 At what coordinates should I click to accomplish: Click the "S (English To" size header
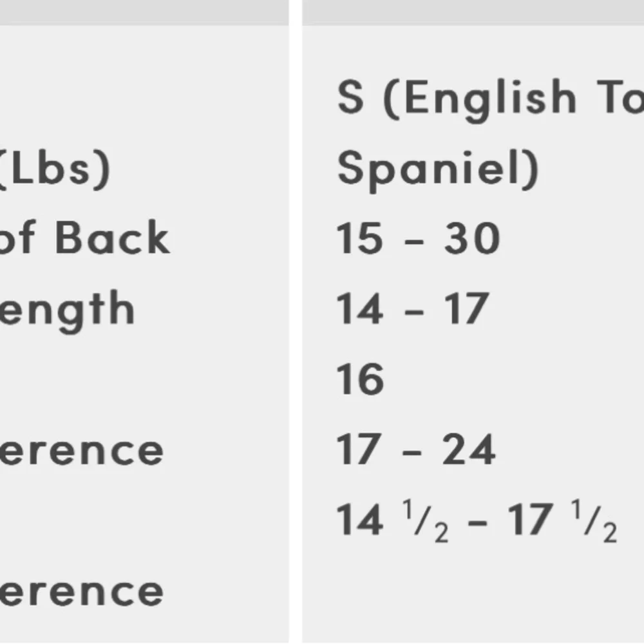[x=489, y=98]
